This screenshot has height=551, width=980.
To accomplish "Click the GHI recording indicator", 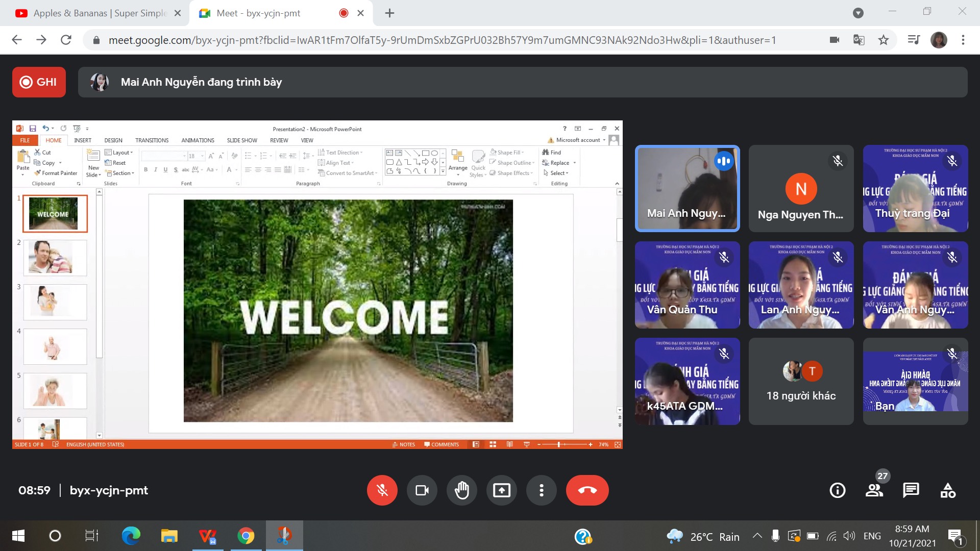I will [x=39, y=82].
